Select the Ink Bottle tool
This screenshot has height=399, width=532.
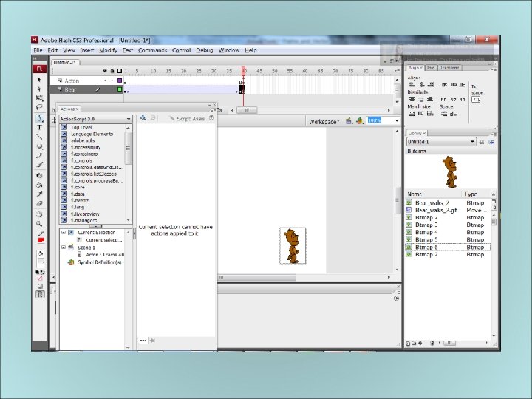click(x=39, y=175)
